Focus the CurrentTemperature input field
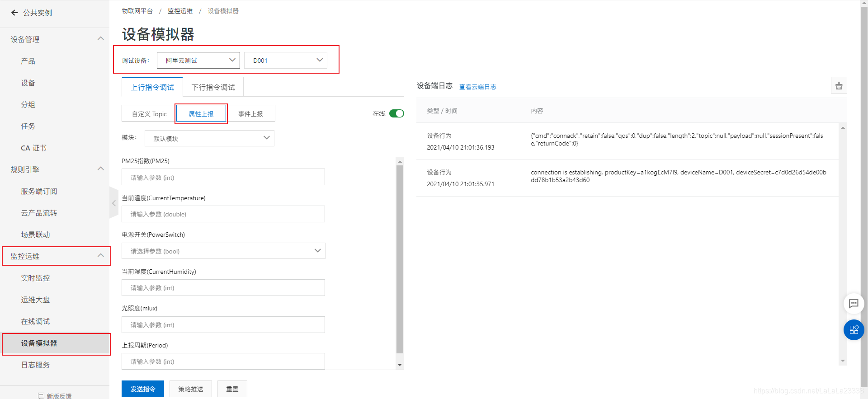Image resolution: width=868 pixels, height=399 pixels. coord(223,214)
